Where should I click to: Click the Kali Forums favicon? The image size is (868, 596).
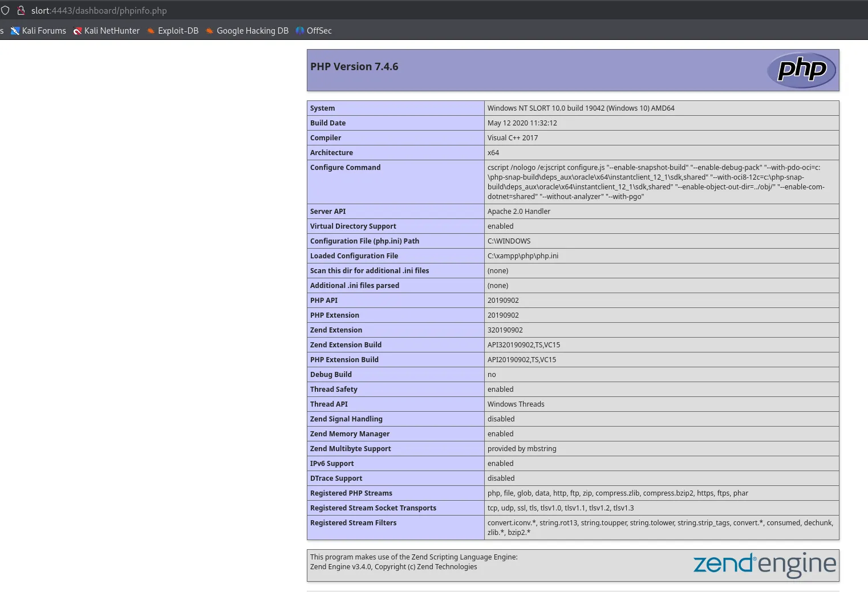coord(15,31)
